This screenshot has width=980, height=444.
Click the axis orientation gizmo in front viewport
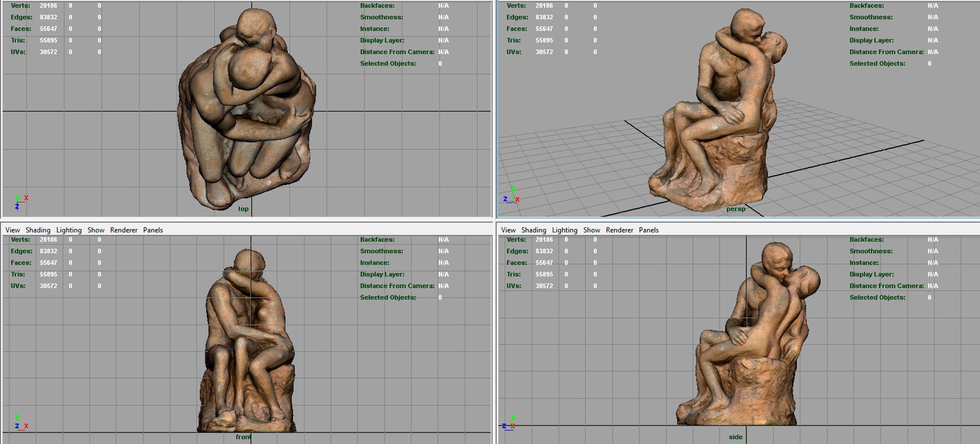[21, 423]
